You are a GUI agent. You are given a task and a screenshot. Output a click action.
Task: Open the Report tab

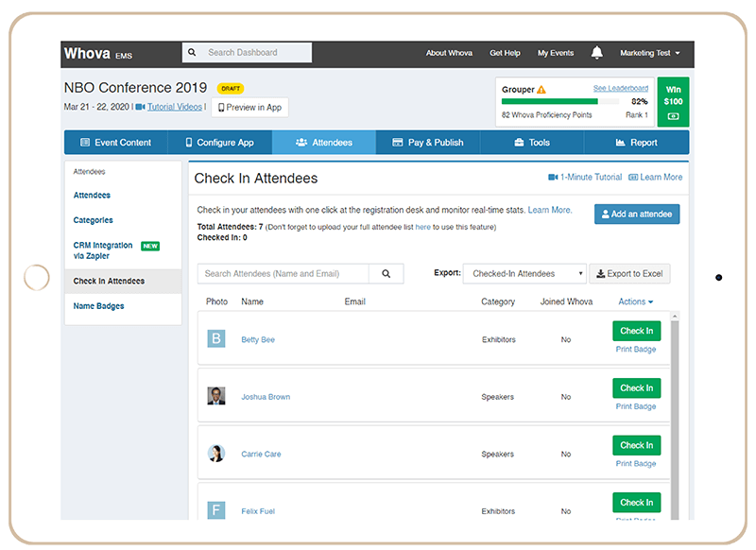(640, 142)
